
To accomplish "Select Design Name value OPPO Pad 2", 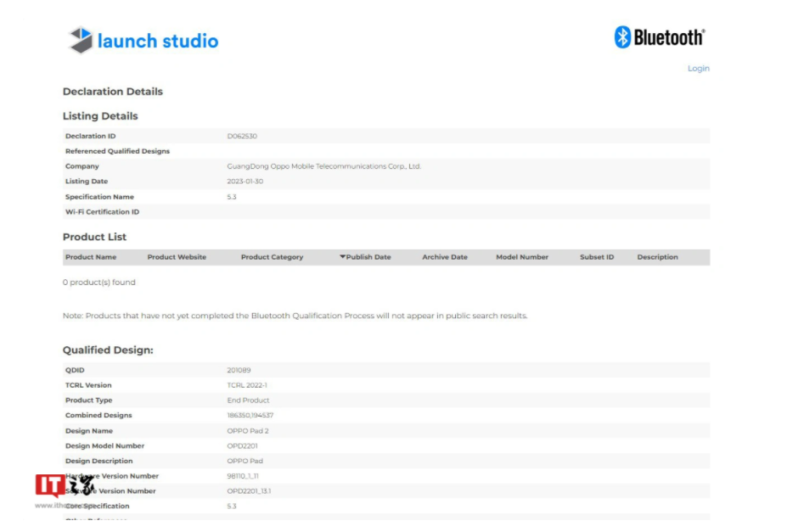I will 247,431.
